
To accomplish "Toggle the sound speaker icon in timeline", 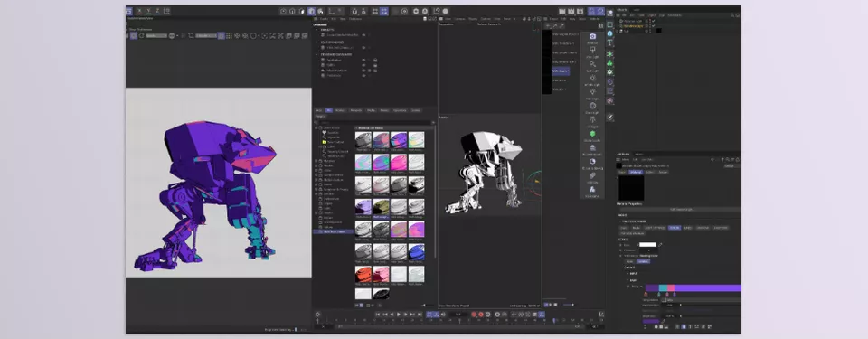I will 443,315.
